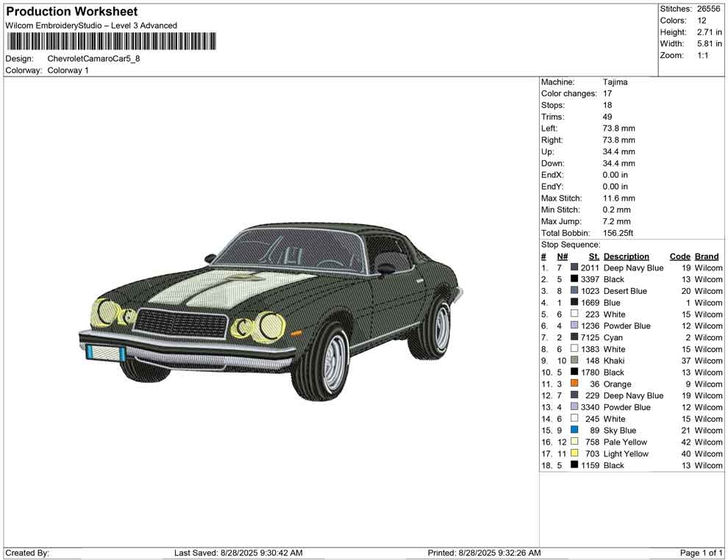Click the Pale Yellow color swatch

click(574, 441)
